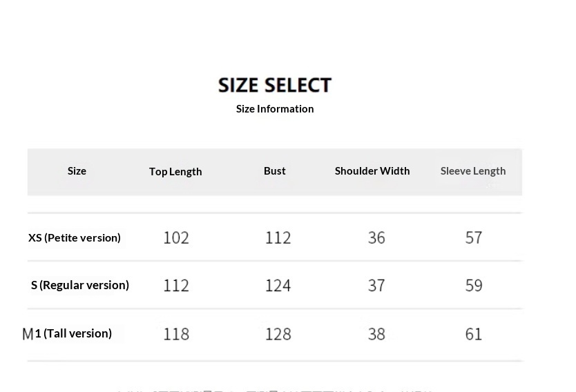Viewport: 576px width, 392px height.
Task: Click Tall version sleeve length value 61
Action: [x=474, y=334]
